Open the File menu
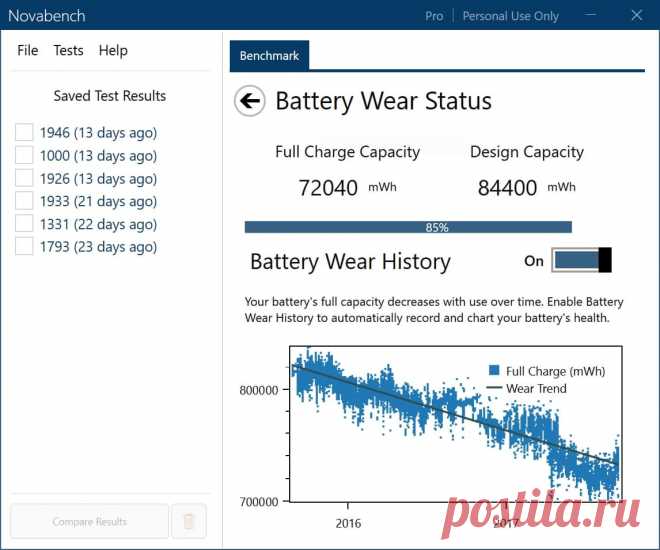This screenshot has height=550, width=660. 28,50
